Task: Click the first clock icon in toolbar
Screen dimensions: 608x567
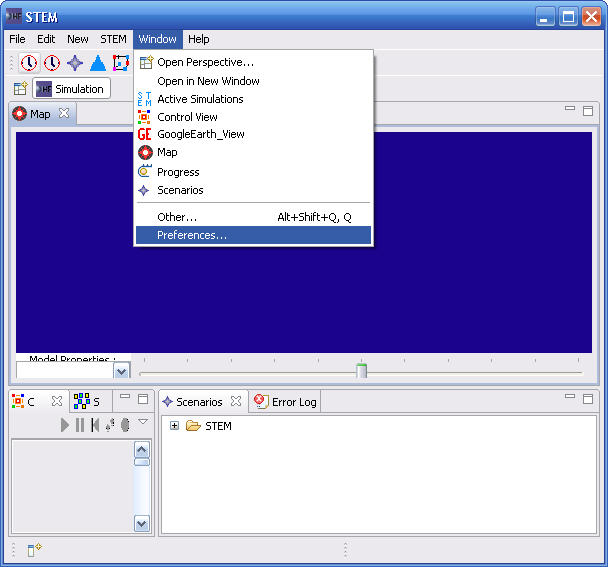Action: (x=29, y=63)
